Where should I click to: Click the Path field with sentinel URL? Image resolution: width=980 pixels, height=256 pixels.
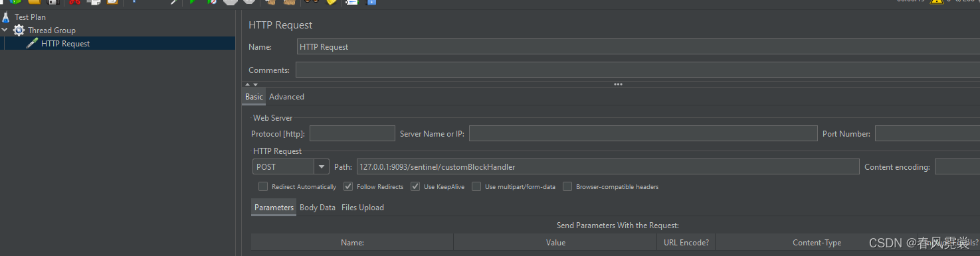point(608,167)
